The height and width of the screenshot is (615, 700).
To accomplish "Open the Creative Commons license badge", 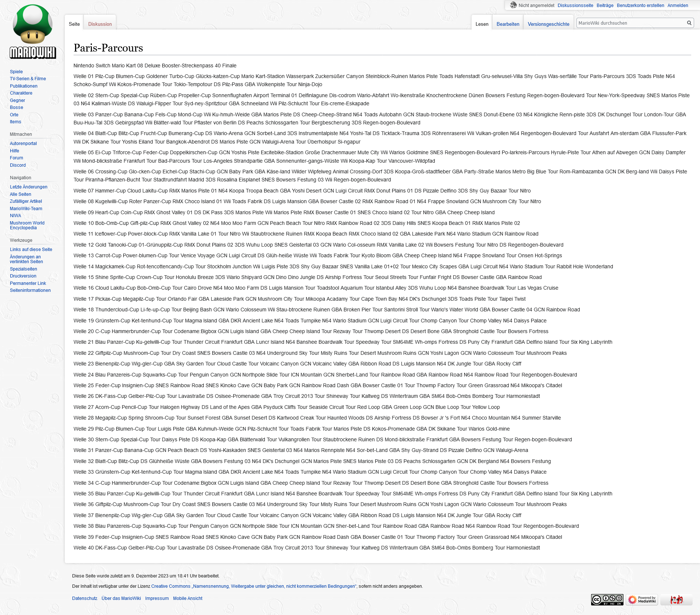I will [x=607, y=600].
